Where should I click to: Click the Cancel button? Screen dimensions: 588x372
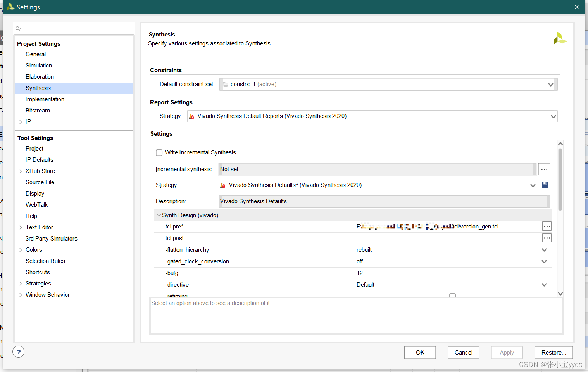(464, 353)
